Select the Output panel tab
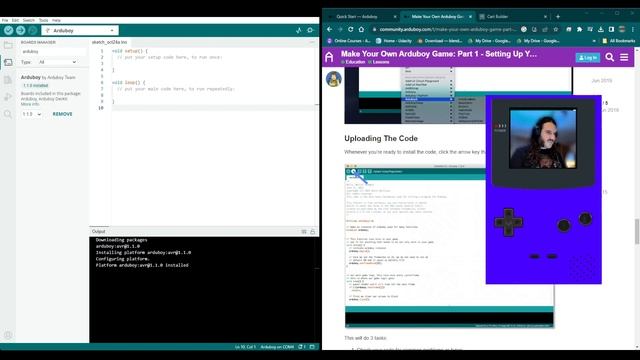The width and height of the screenshot is (640, 360). [x=98, y=231]
